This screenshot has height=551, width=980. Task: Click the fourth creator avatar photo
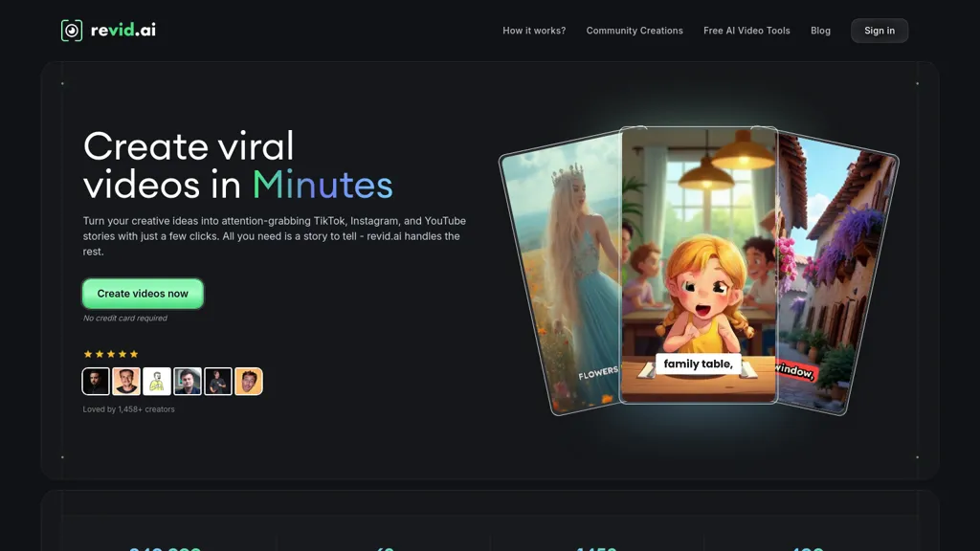(x=188, y=382)
